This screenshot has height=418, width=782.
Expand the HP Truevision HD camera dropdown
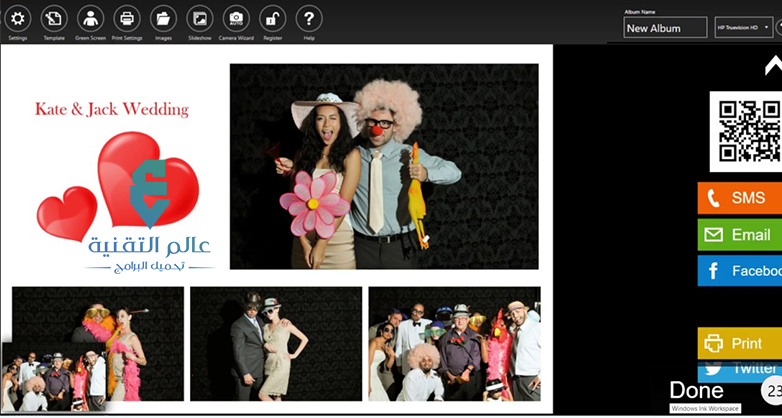click(744, 27)
